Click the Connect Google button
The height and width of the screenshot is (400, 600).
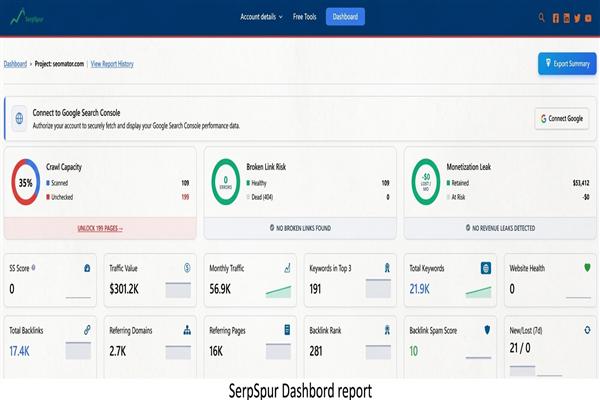pyautogui.click(x=562, y=119)
